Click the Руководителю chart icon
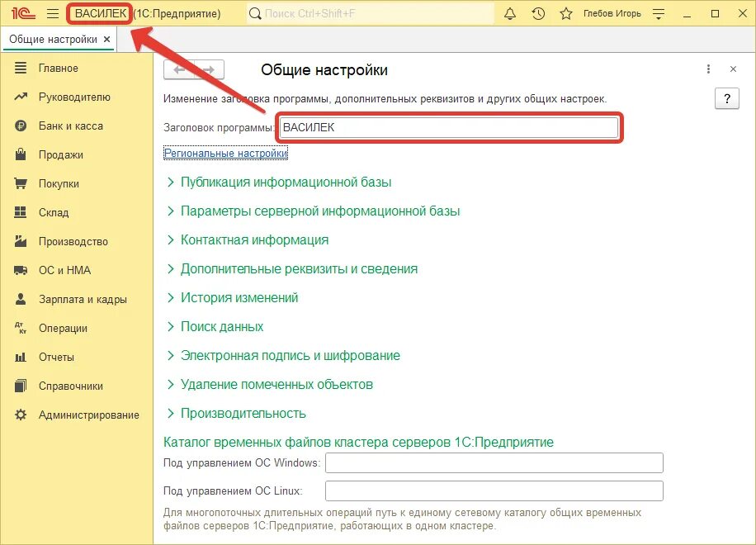 click(21, 97)
